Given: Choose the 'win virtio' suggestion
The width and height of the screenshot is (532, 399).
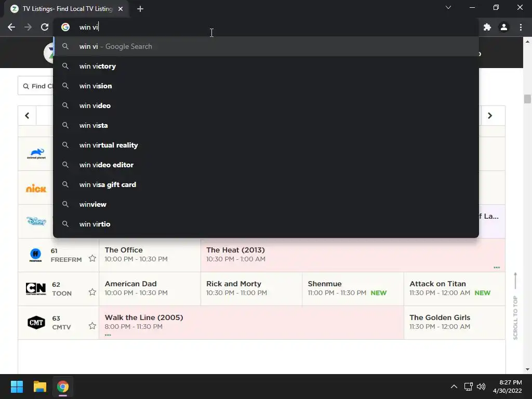Looking at the screenshot, I should click(x=266, y=224).
